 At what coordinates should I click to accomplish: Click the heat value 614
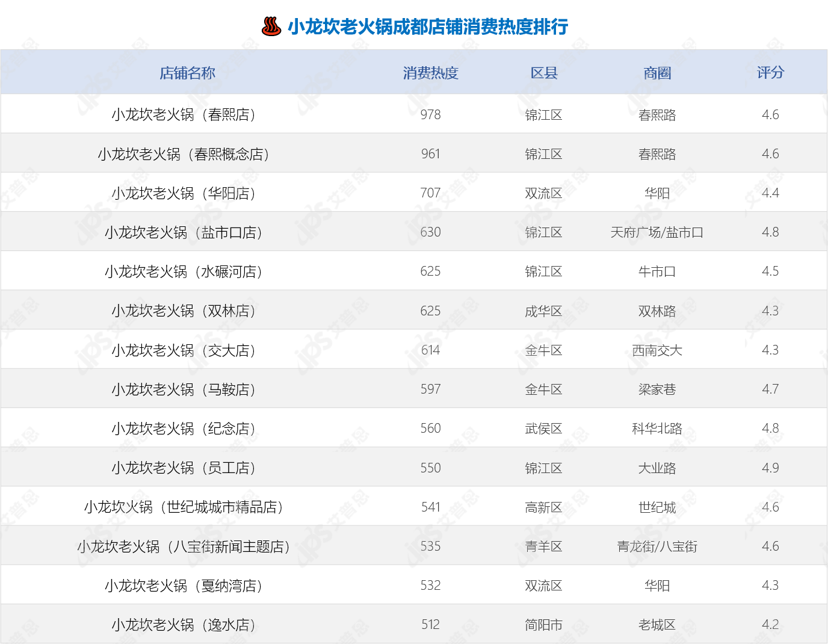coord(431,350)
